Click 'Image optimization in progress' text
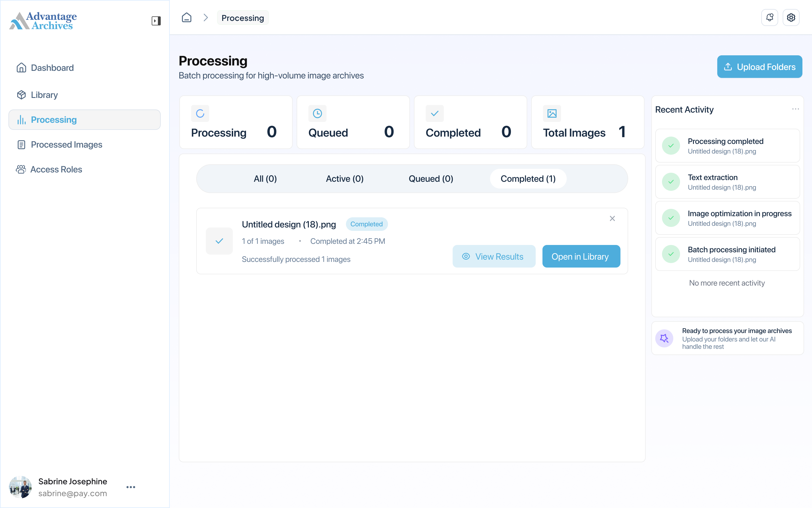This screenshot has height=508, width=812. [740, 214]
